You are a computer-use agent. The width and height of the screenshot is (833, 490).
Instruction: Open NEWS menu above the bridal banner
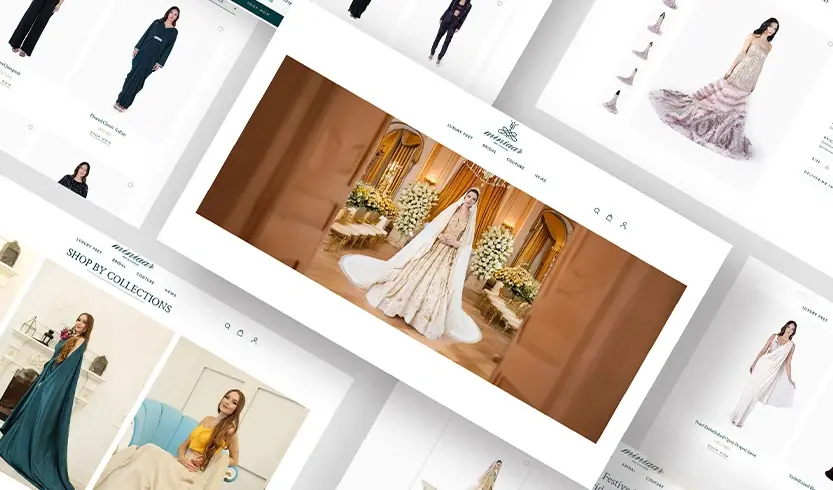coord(540,177)
